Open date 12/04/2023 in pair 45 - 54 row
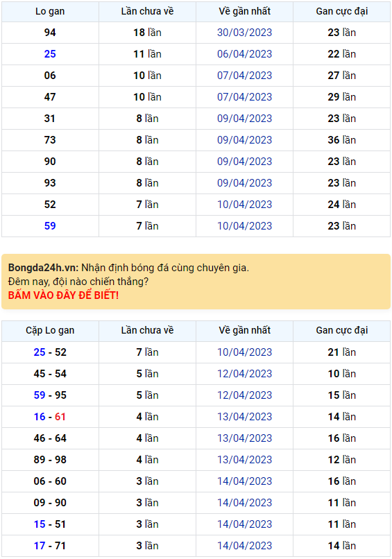This screenshot has width=392, height=559. (x=245, y=374)
